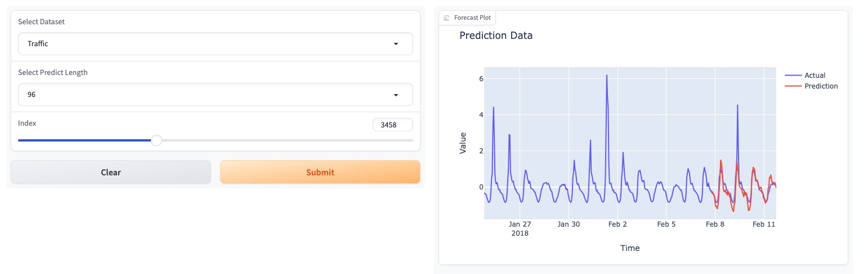Click the y-axis tick label 6
Viewport: 868px width, 274px height.
pos(481,78)
